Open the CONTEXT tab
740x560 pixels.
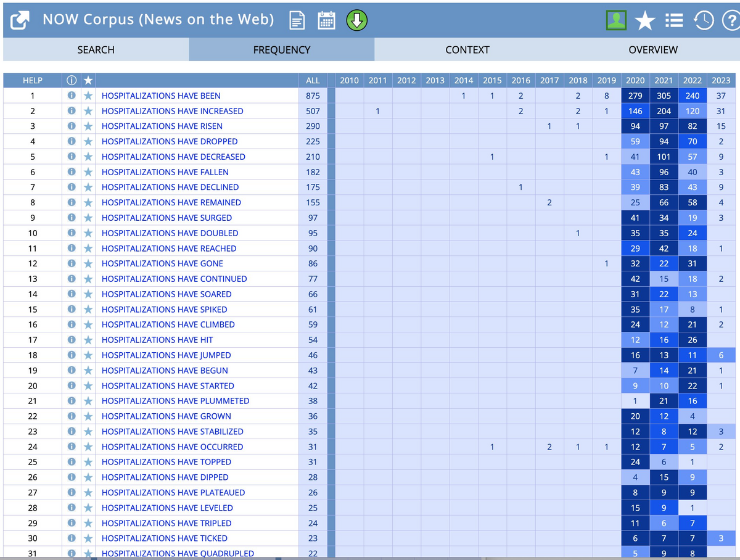467,50
